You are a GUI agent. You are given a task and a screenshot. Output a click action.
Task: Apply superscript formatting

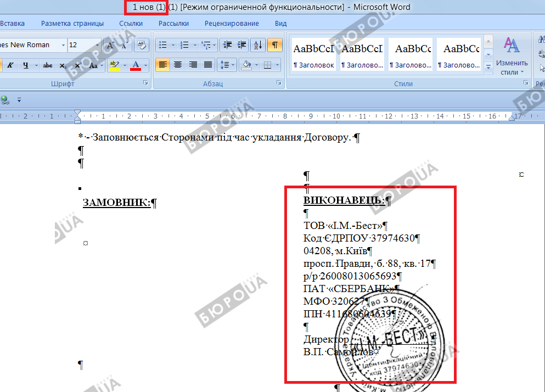pos(78,65)
